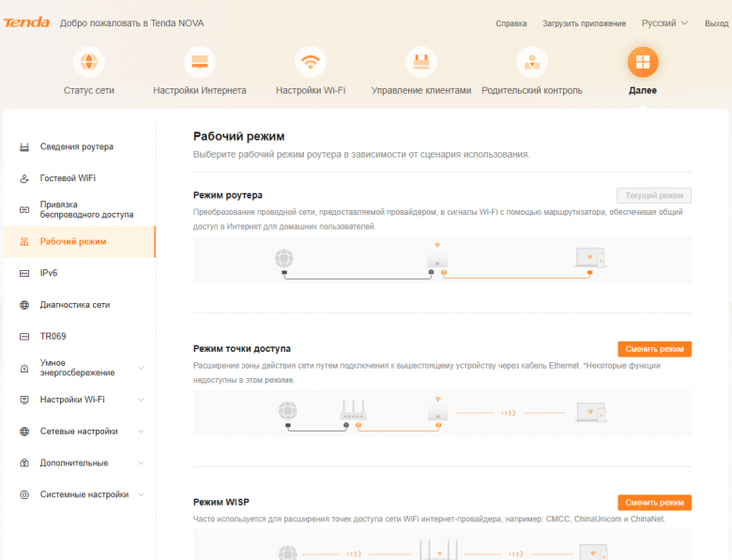
Task: Click Загрузить приложение link
Action: coord(584,23)
